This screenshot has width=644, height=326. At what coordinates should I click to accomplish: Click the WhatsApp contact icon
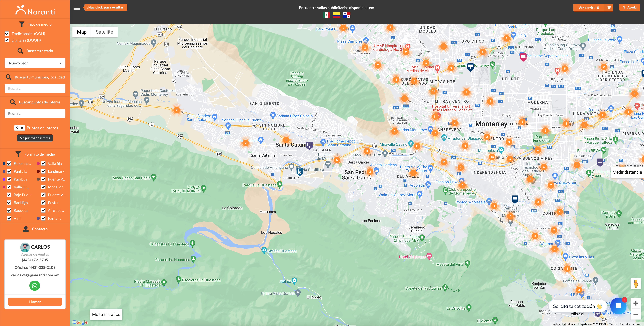[x=34, y=285]
